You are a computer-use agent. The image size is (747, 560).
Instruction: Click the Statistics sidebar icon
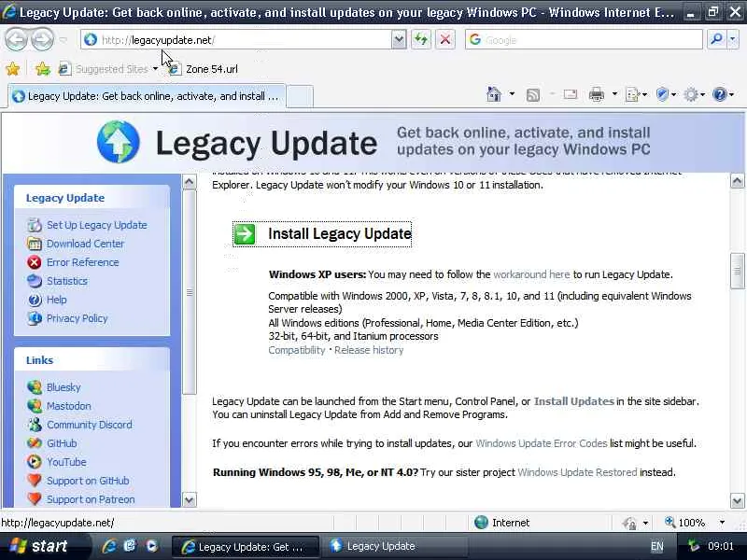34,281
